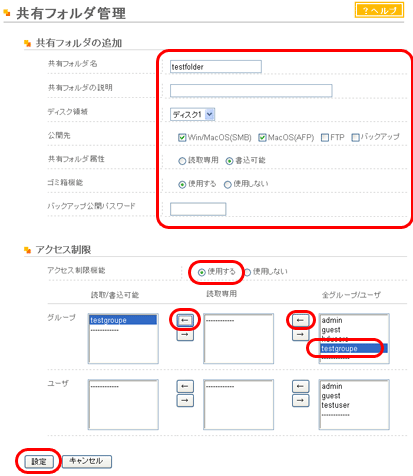
Task: Click left arrow beside the all-groups list
Action: click(x=300, y=320)
